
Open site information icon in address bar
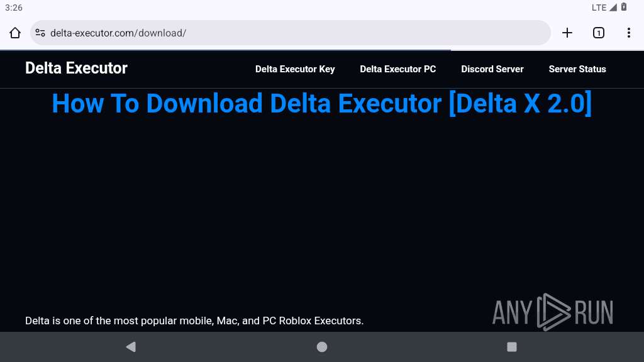[x=40, y=33]
